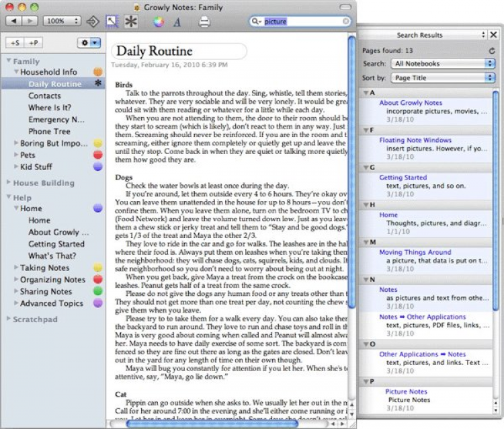Click the printer icon
504x429 pixels.
[x=204, y=22]
